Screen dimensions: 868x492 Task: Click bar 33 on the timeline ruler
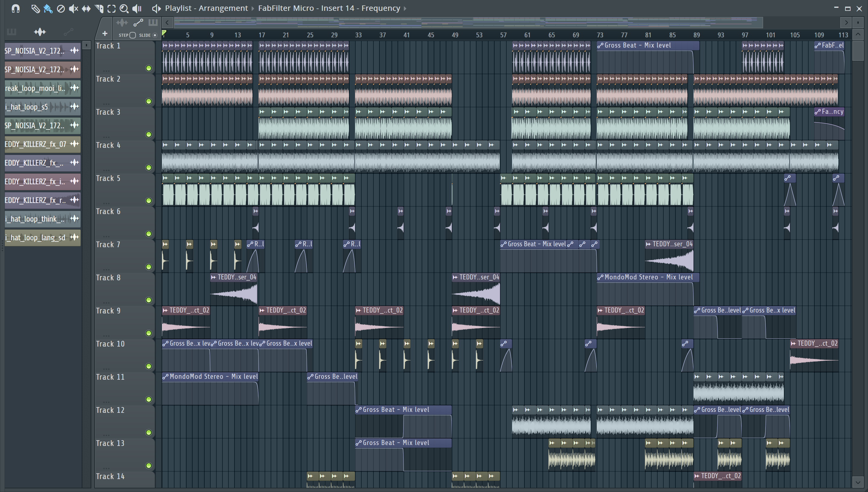(x=358, y=35)
